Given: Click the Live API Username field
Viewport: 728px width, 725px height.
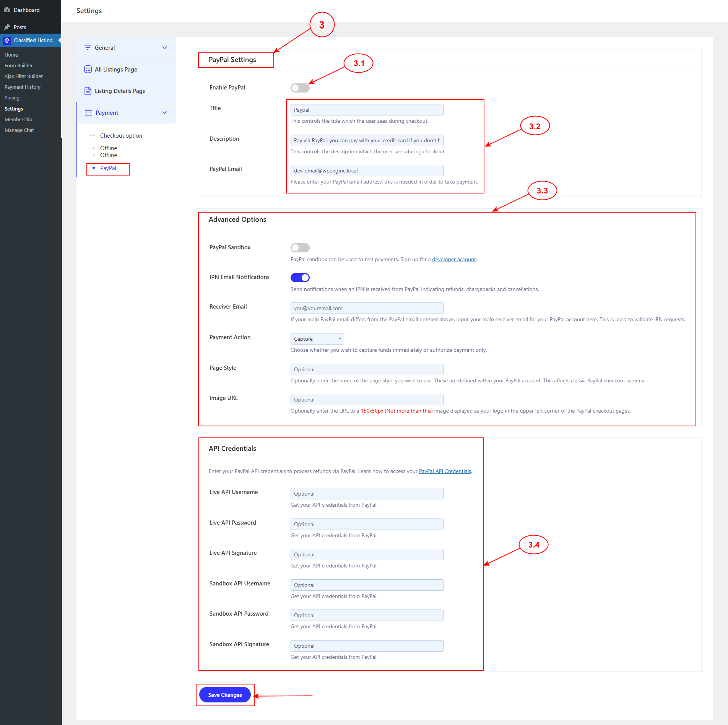Looking at the screenshot, I should tap(367, 494).
